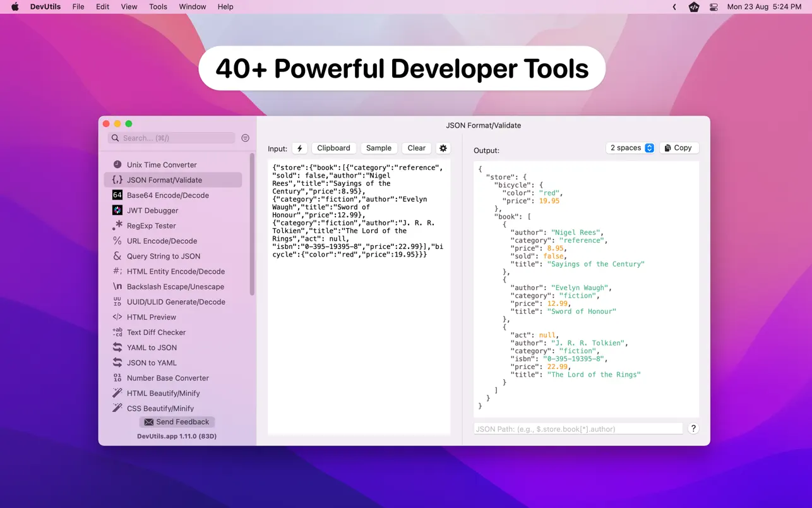Select the Number Base Converter tool
Image resolution: width=812 pixels, height=508 pixels.
point(167,378)
